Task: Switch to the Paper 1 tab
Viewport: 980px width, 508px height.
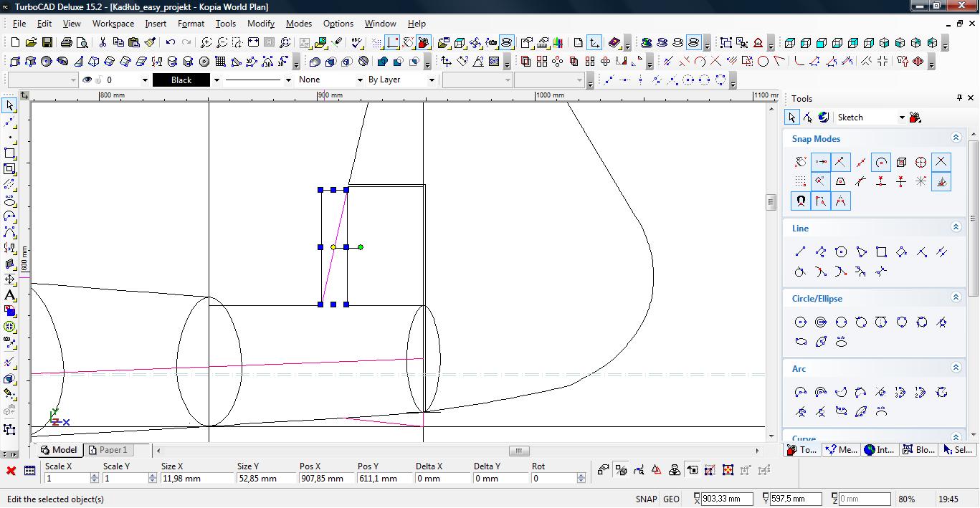Action: (108, 450)
